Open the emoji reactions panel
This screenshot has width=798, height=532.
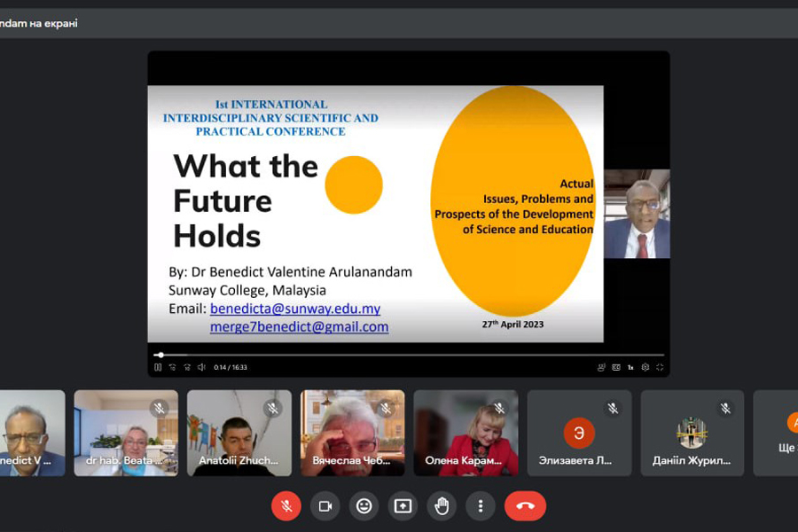364,506
